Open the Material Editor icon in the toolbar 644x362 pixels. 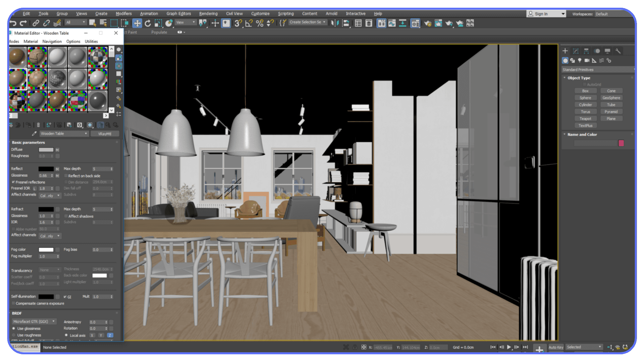tap(415, 23)
